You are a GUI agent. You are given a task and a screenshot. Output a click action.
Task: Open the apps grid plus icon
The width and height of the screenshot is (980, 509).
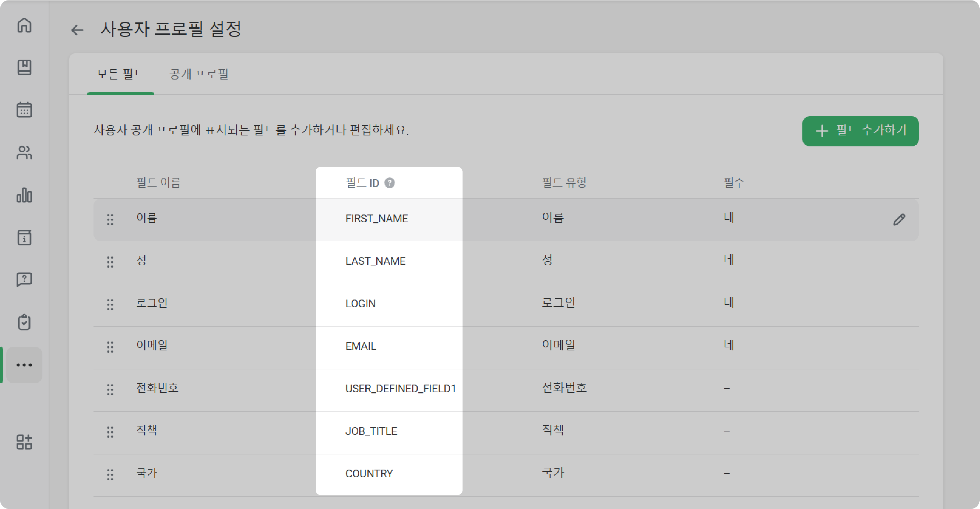24,442
